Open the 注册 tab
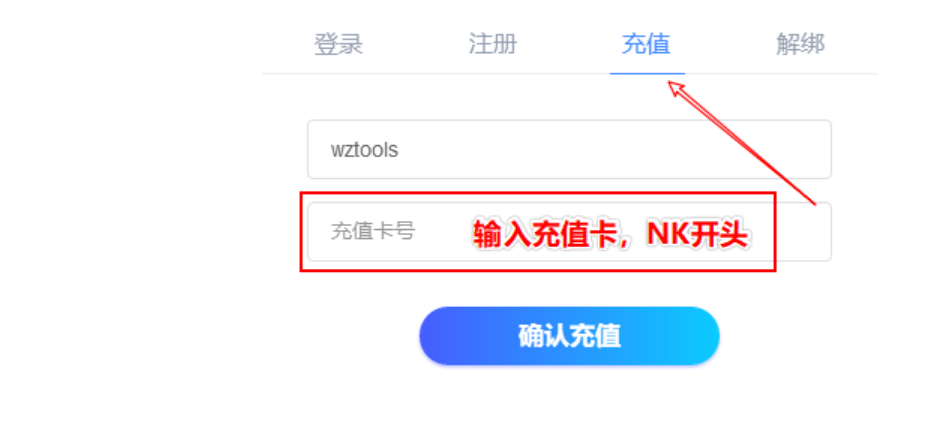This screenshot has height=421, width=928. click(x=492, y=45)
